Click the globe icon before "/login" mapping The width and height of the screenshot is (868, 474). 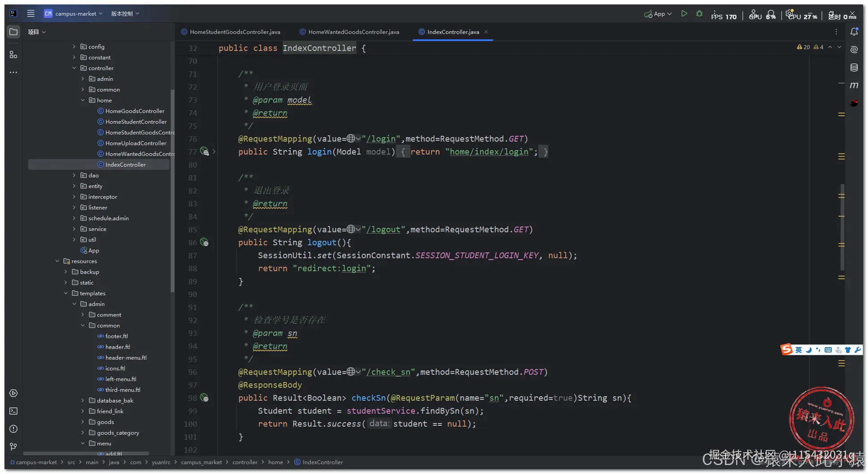click(x=351, y=138)
